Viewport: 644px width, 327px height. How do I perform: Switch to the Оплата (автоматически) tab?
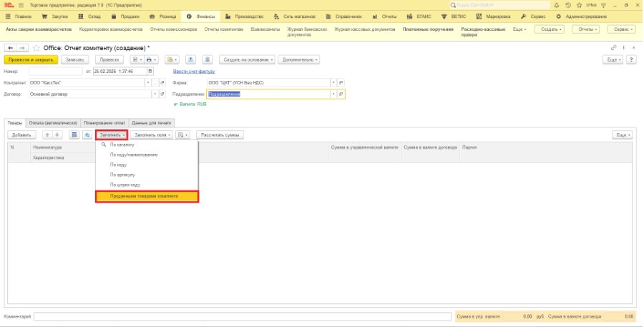(x=53, y=123)
